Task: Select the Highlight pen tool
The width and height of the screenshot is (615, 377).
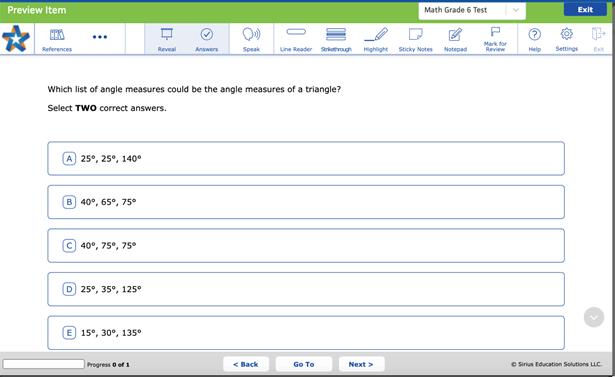Action: (375, 40)
